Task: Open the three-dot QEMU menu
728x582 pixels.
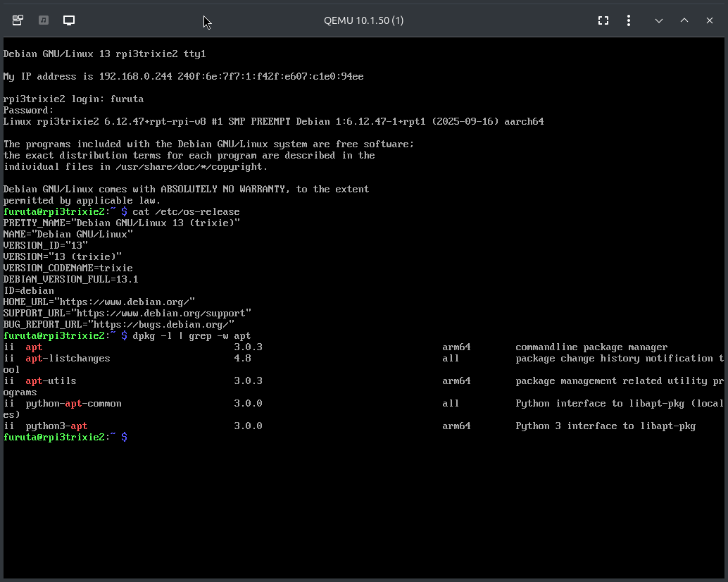Action: [629, 20]
